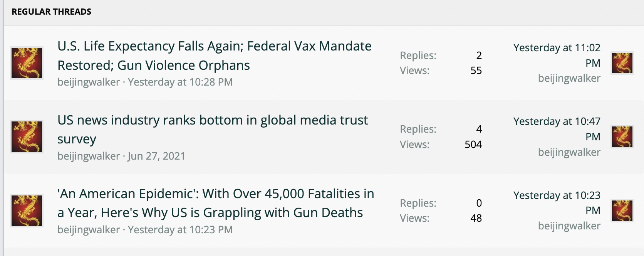Open the dragon avatar beside the American Epidemic thread

coord(27,211)
